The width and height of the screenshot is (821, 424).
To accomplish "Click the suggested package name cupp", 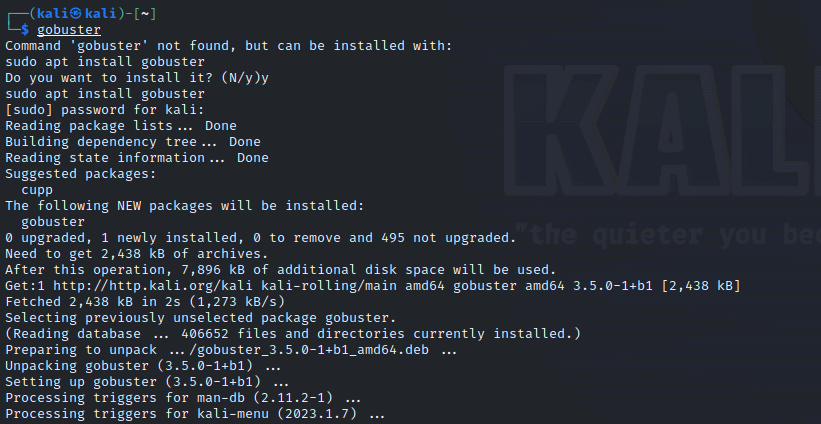I will click(37, 190).
